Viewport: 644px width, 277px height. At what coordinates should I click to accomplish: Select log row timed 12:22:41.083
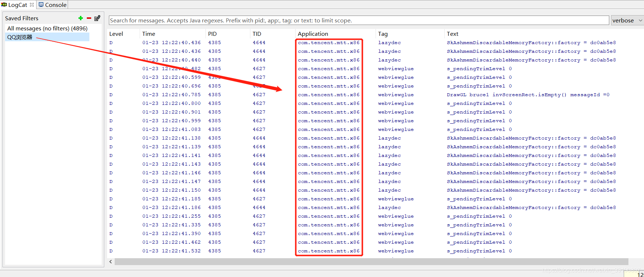point(375,129)
